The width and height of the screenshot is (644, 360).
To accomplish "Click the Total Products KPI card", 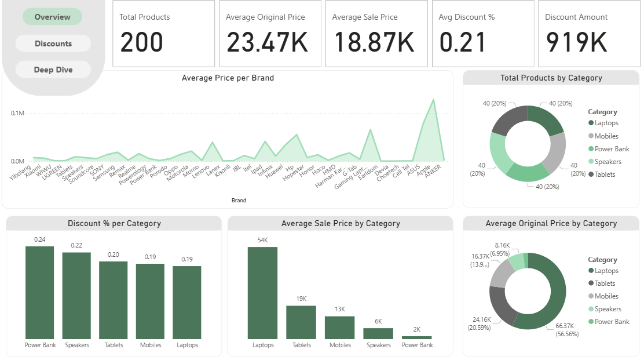I will coord(164,33).
